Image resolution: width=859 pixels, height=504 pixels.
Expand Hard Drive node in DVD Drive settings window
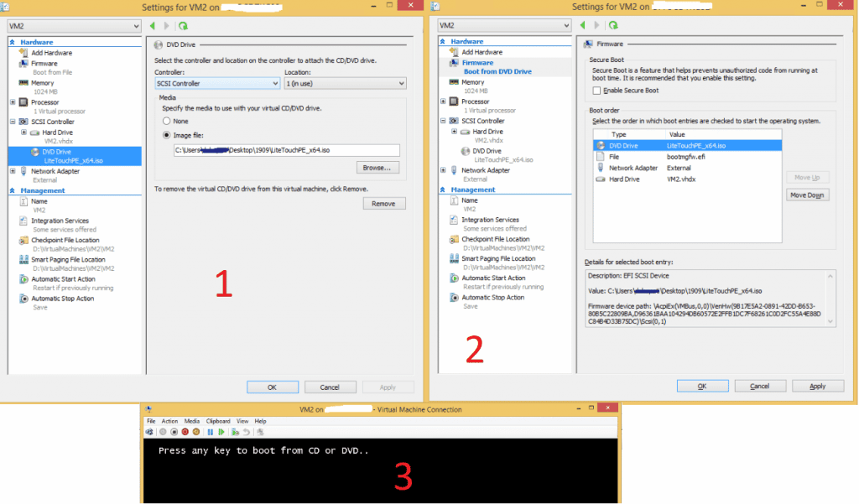tap(23, 132)
